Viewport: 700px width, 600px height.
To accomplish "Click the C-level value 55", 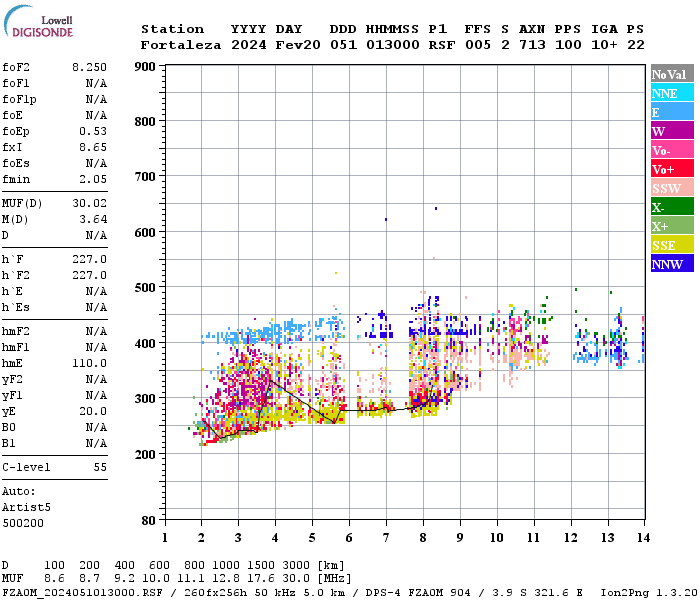I will pyautogui.click(x=100, y=467).
